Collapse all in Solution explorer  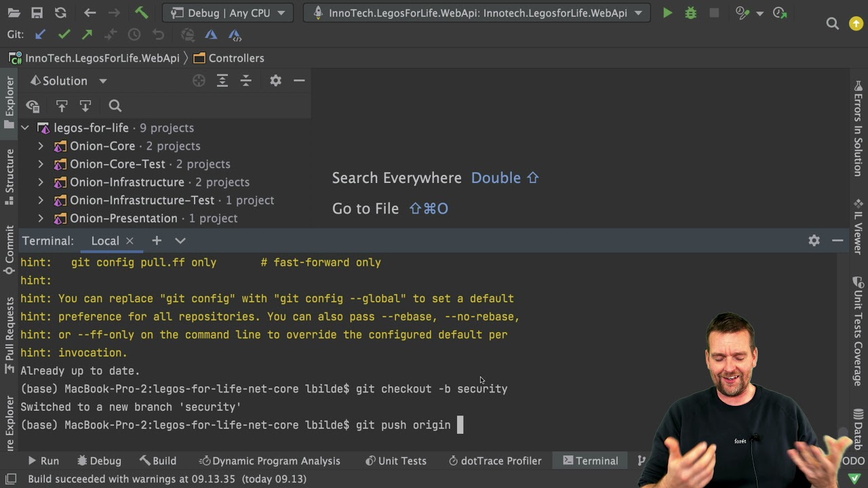coord(245,81)
